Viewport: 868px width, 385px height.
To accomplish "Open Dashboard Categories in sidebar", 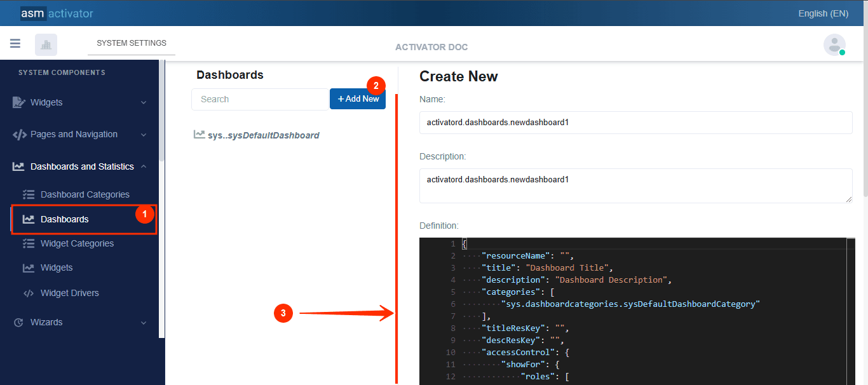I will click(x=85, y=194).
